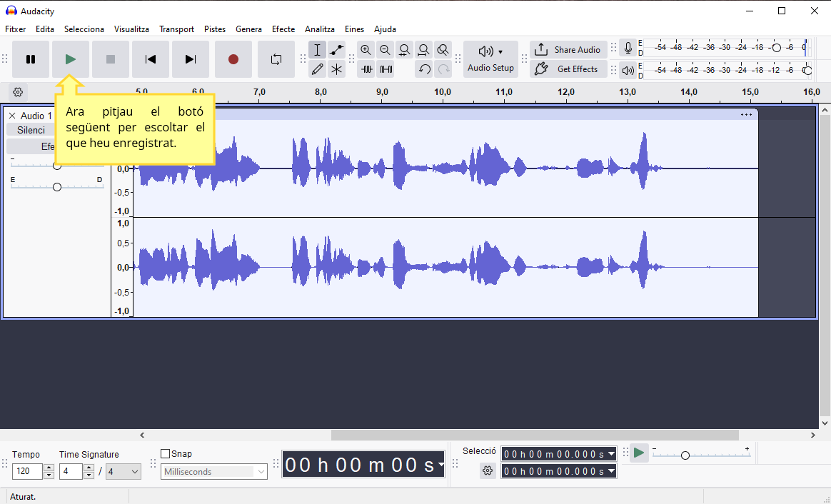Viewport: 831px width, 504px height.
Task: Open the Milliseconds snap dropdown
Action: 214,472
